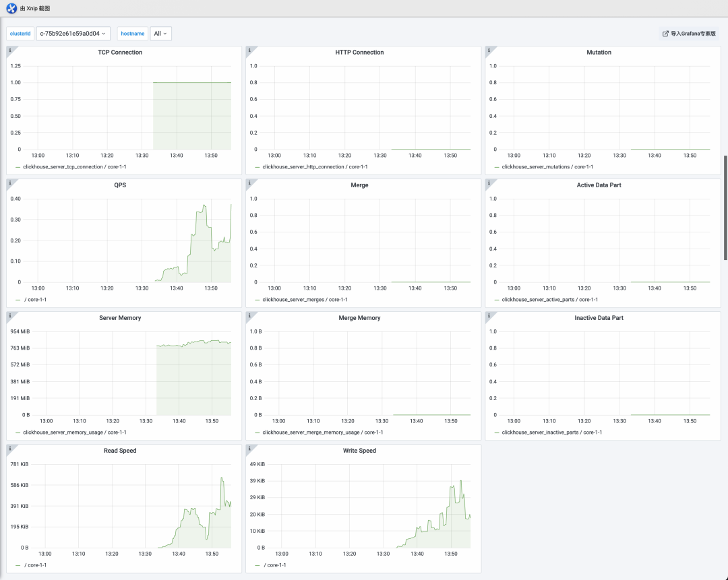Open the HTTP Connection panel title menu
This screenshot has width=728, height=580.
point(359,53)
